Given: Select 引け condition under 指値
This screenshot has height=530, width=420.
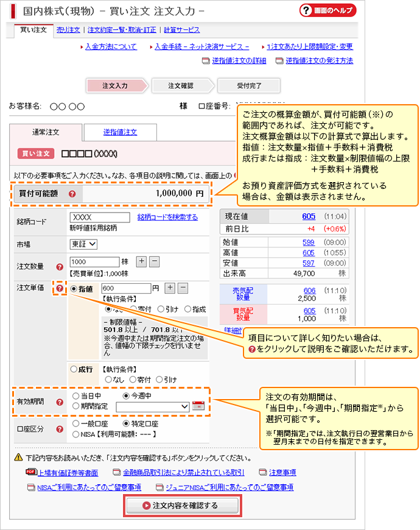Looking at the screenshot, I should click(161, 309).
